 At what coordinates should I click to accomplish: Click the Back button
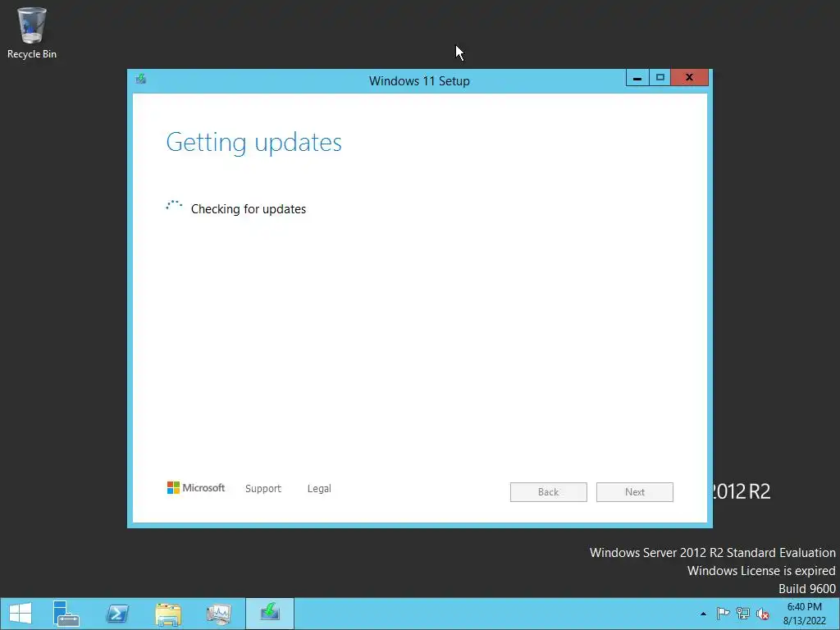[549, 492]
